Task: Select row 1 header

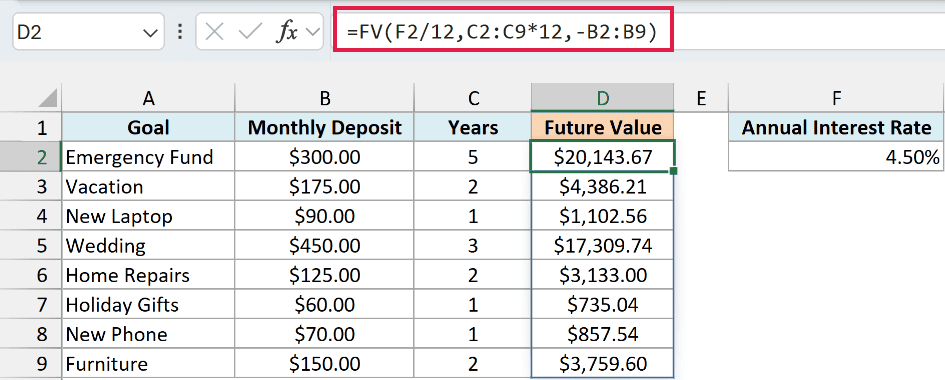Action: (30, 128)
